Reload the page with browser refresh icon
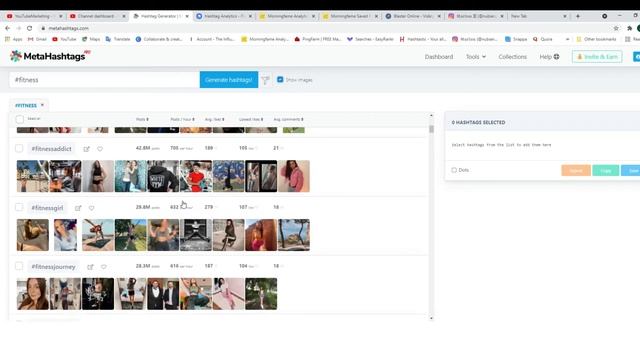 click(29, 28)
